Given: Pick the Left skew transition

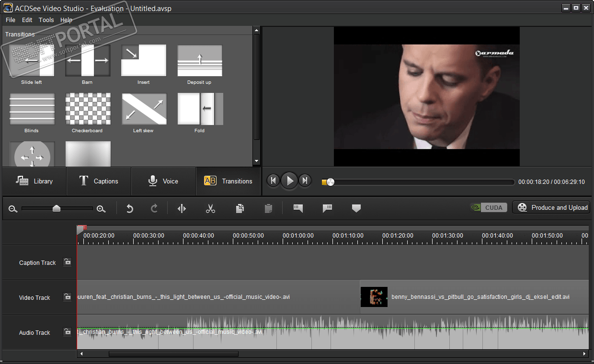Looking at the screenshot, I should 144,109.
